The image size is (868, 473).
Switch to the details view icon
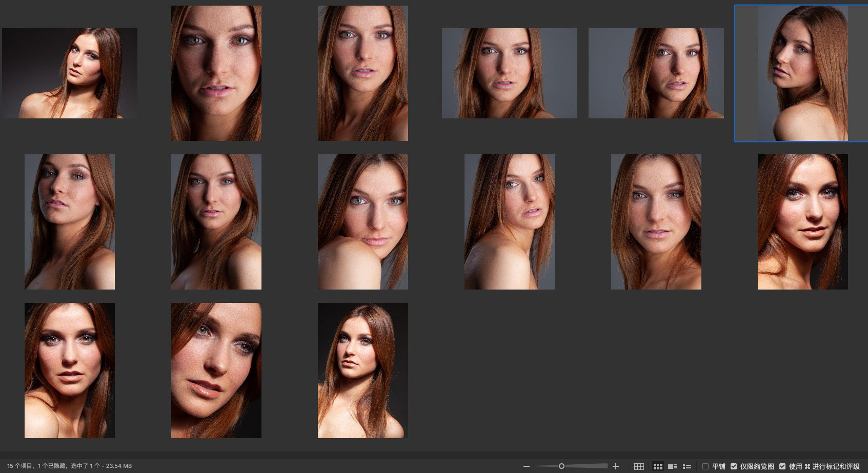click(x=672, y=466)
